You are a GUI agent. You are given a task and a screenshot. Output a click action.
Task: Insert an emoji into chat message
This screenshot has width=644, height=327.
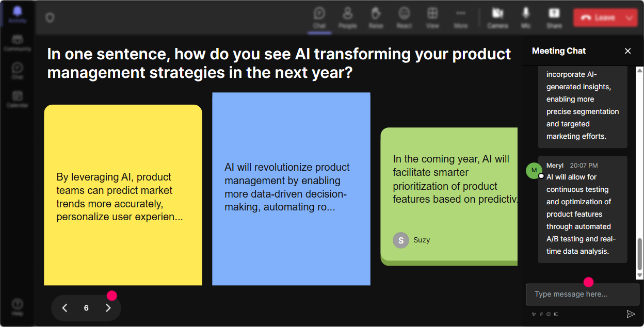tap(549, 314)
